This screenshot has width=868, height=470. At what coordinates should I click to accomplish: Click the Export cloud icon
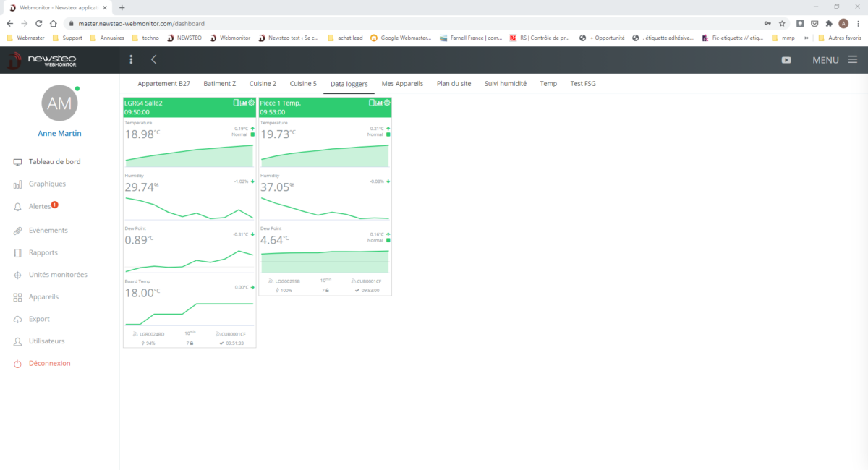(17, 319)
